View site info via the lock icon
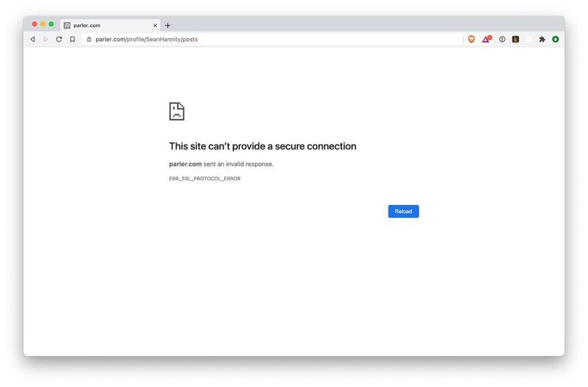The width and height of the screenshot is (588, 387). (89, 39)
